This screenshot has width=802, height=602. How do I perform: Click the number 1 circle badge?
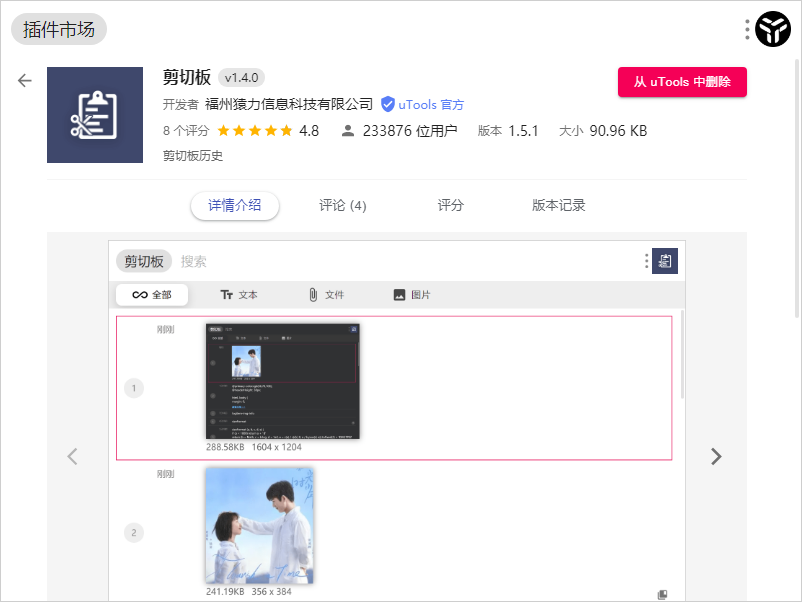tap(134, 388)
